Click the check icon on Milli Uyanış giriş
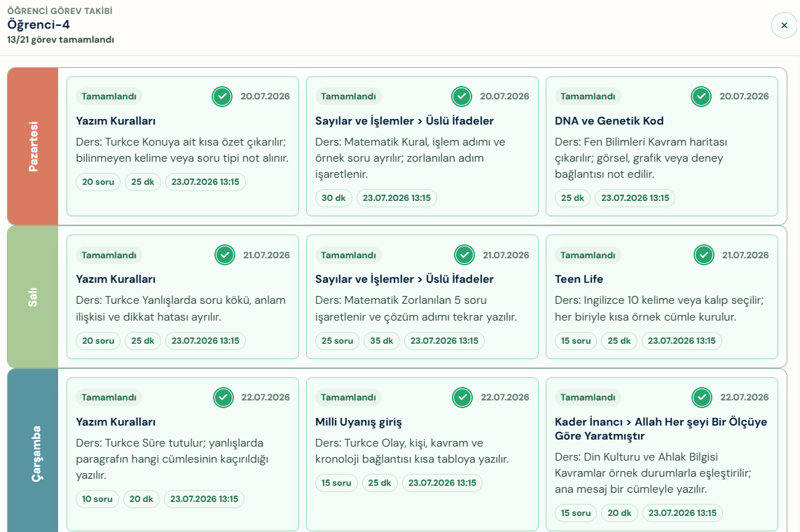 (x=462, y=398)
